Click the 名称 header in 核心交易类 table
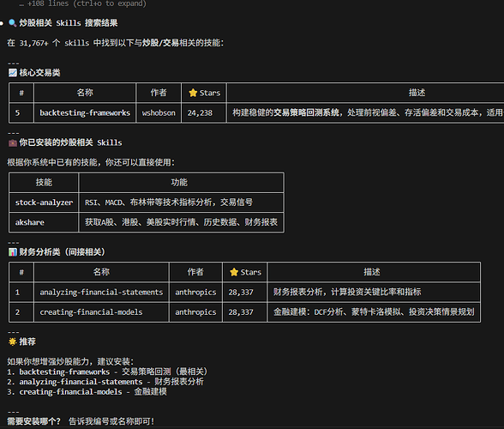Viewport: 504px width, 429px height. point(85,93)
